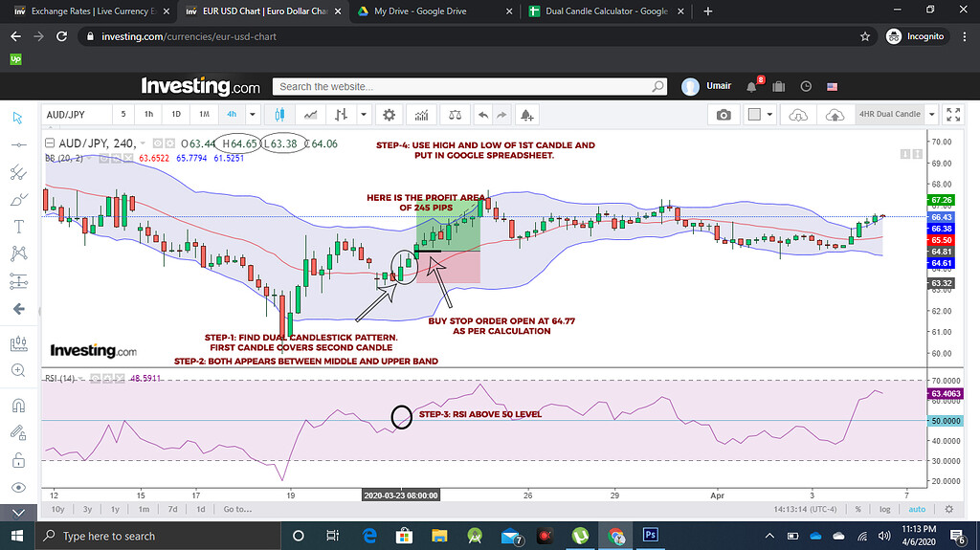Image resolution: width=980 pixels, height=550 pixels.
Task: Toggle the auto scale option
Action: point(916,509)
